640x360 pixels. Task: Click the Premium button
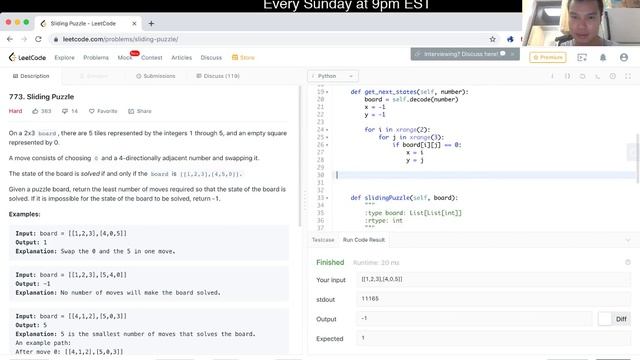pyautogui.click(x=548, y=58)
